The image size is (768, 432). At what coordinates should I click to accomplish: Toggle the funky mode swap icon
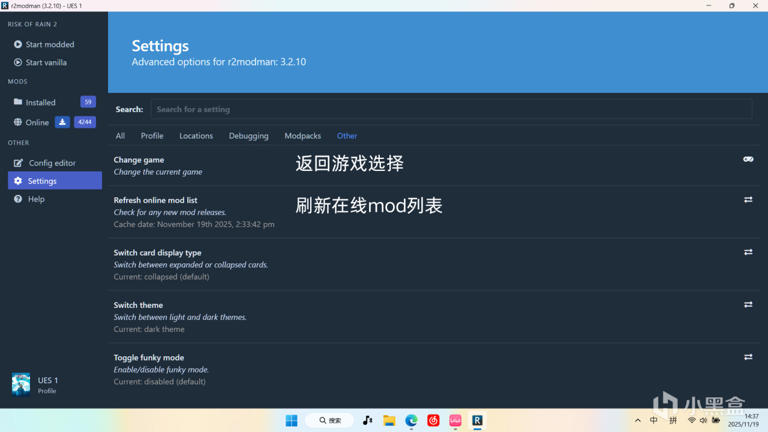[x=748, y=357]
